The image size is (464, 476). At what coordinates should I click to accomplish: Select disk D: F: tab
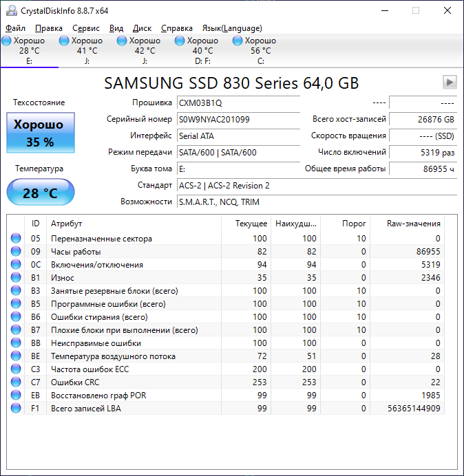click(202, 50)
